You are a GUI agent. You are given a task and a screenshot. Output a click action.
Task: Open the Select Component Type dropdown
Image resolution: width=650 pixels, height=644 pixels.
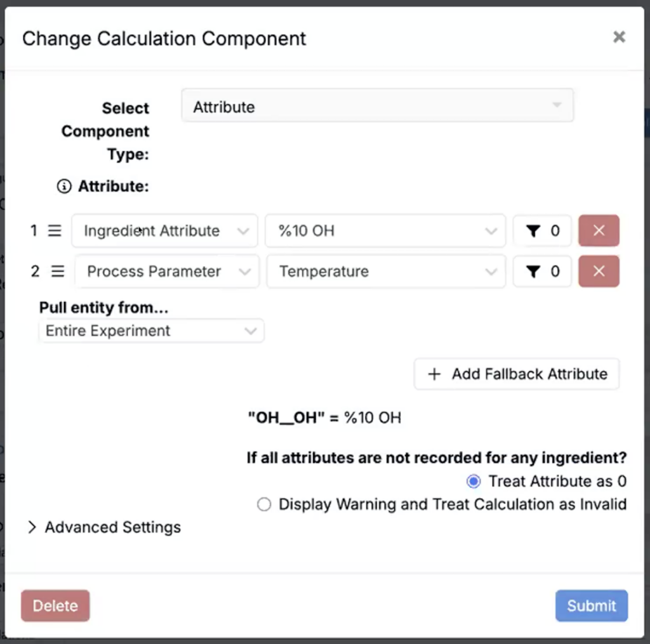[x=377, y=107]
